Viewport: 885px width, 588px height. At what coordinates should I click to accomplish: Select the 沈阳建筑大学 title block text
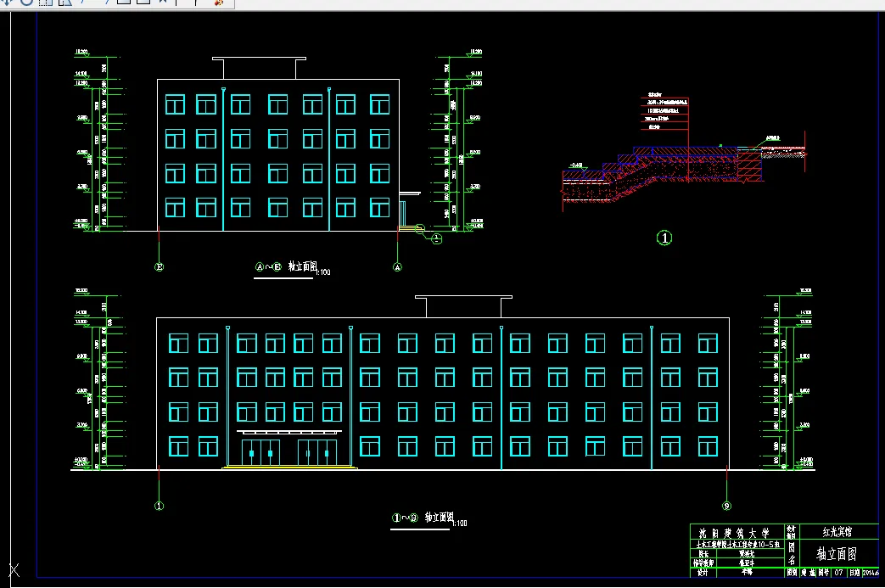(734, 533)
